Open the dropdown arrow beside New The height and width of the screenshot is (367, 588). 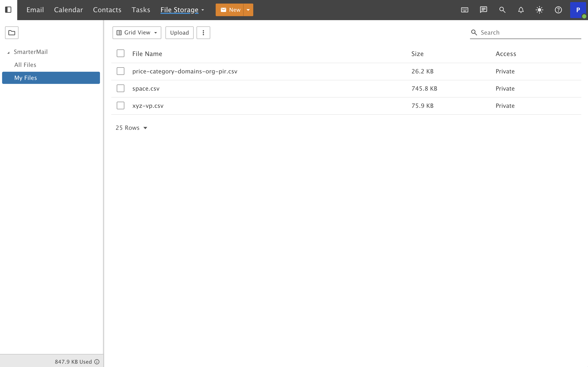(x=248, y=10)
